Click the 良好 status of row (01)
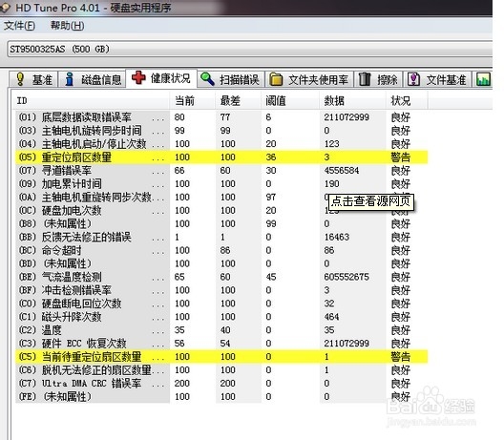 (x=401, y=117)
